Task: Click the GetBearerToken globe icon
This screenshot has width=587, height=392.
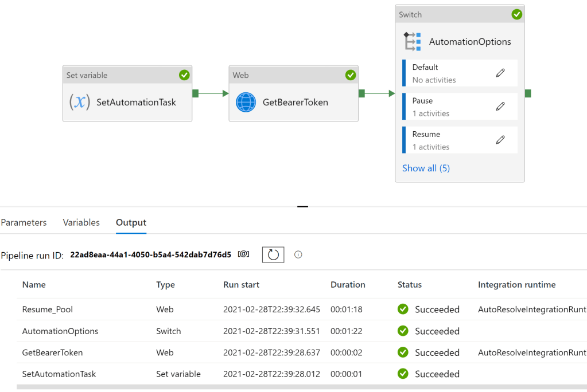Action: [x=246, y=102]
